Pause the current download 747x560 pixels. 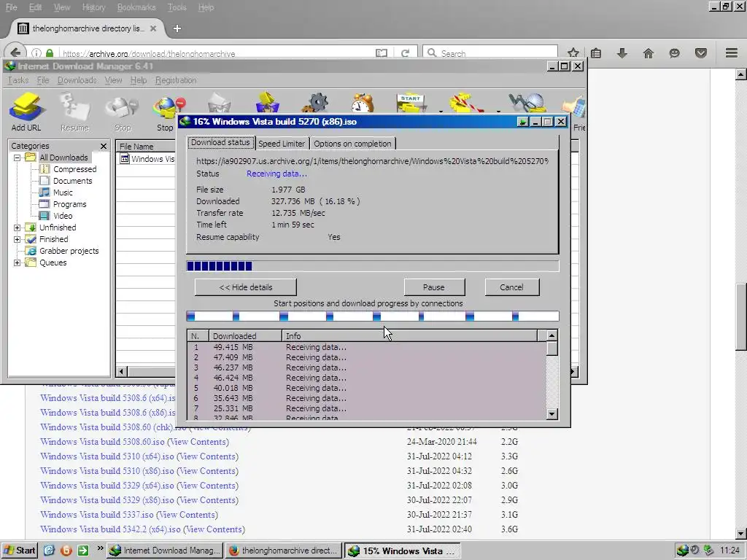click(x=433, y=287)
